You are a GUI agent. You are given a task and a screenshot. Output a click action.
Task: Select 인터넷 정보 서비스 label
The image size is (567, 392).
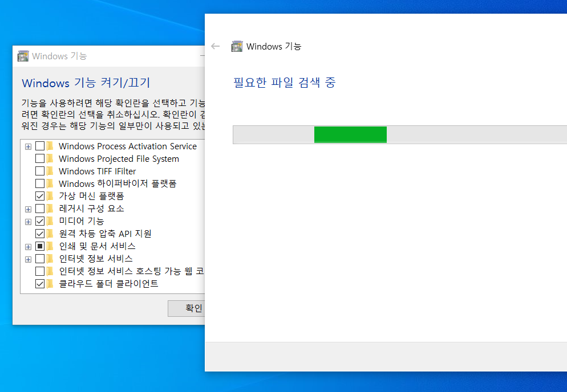pos(96,258)
